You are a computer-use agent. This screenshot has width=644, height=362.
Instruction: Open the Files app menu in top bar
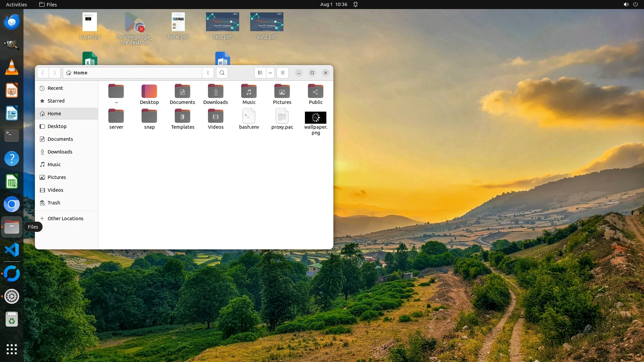point(48,4)
